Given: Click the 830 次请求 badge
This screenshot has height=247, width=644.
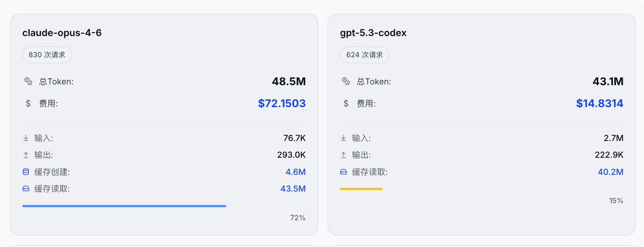Looking at the screenshot, I should point(47,55).
